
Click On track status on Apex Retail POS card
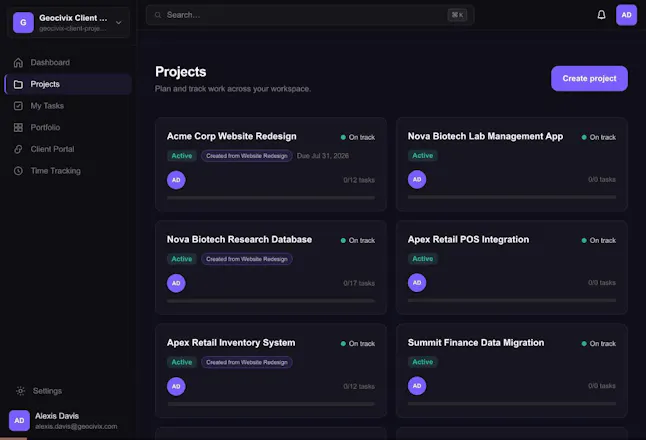click(x=599, y=240)
